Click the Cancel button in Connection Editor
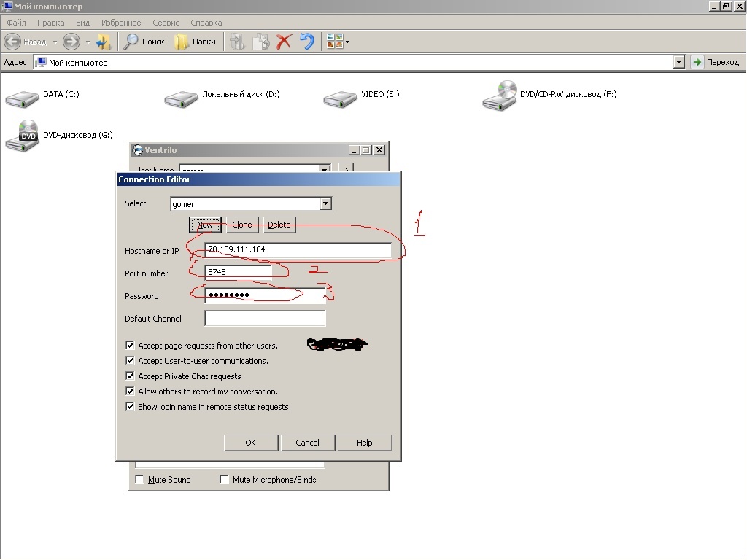Image resolution: width=747 pixels, height=560 pixels. pyautogui.click(x=307, y=443)
